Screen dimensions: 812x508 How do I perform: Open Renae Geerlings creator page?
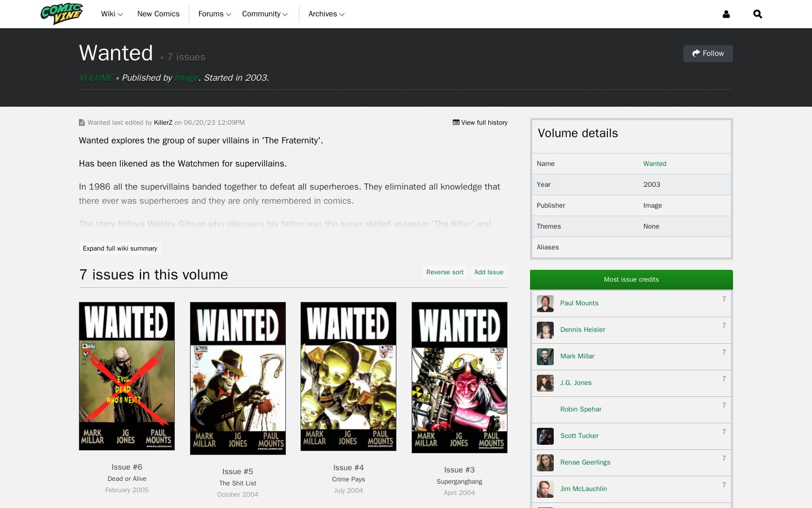[x=585, y=462]
